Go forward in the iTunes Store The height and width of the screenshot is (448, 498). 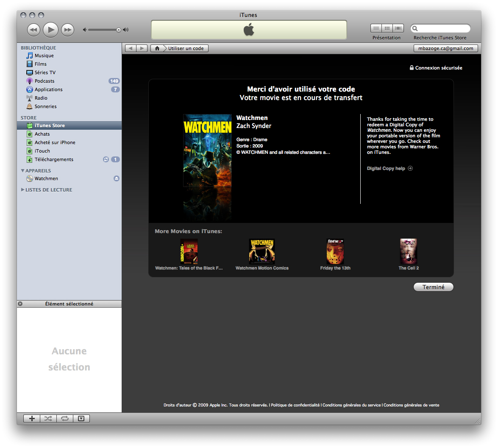[x=142, y=48]
